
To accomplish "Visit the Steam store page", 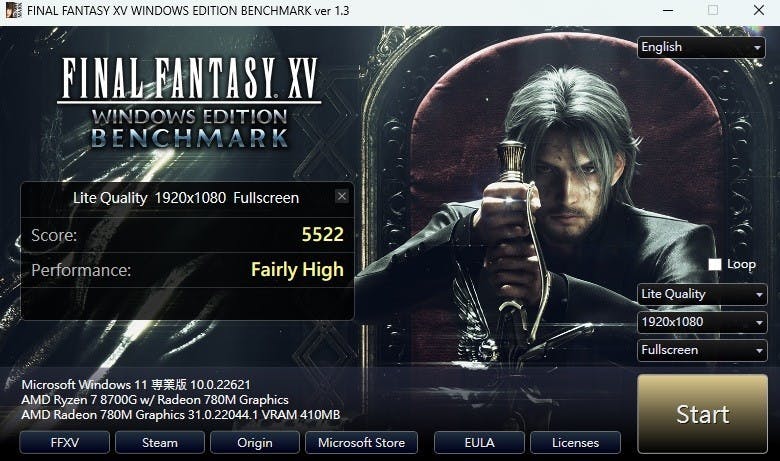I will pyautogui.click(x=160, y=443).
